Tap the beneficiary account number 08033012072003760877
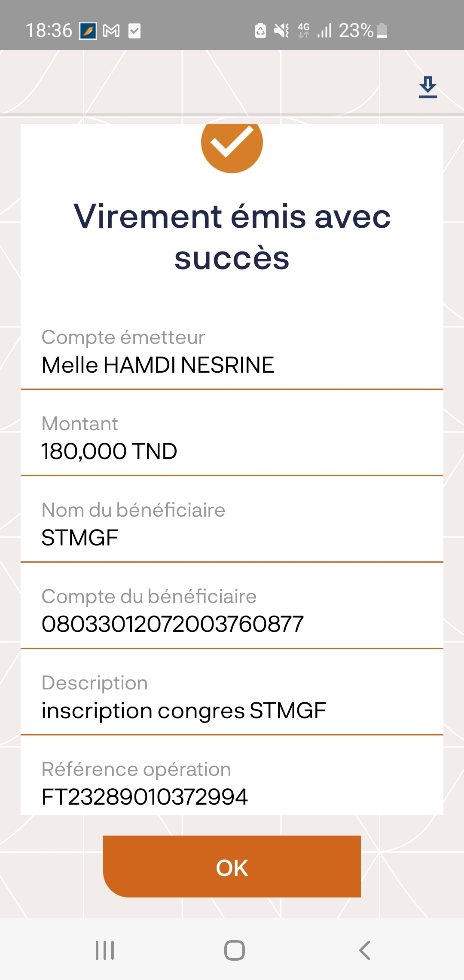 [173, 624]
